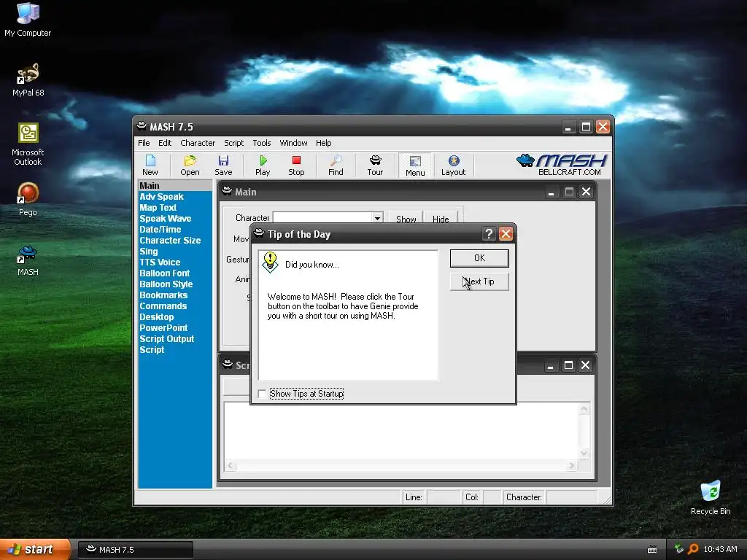This screenshot has height=560, width=747.
Task: Select Balloon Font in the sidebar
Action: 165,273
